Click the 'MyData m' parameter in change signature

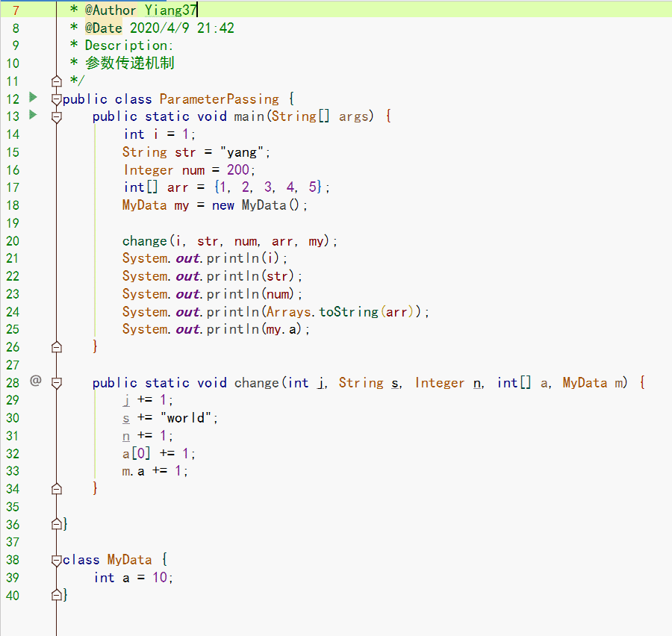[x=593, y=382]
